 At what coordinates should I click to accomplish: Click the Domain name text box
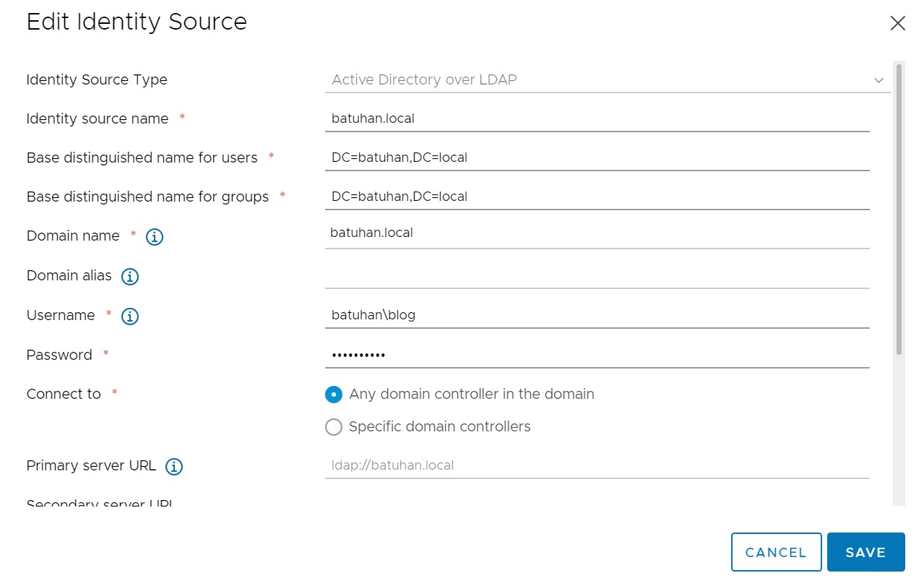[x=597, y=233]
